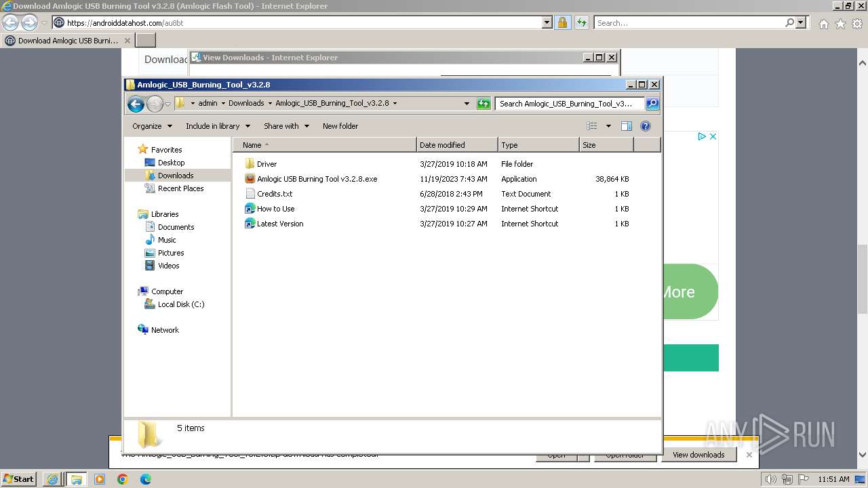Open the Pictures library
Screen dimensions: 868x488
point(171,253)
